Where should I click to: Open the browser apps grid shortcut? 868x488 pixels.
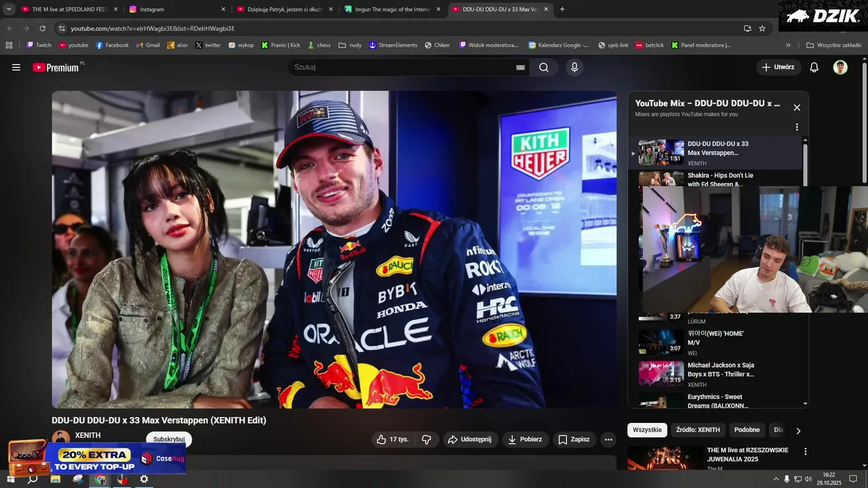(x=9, y=45)
